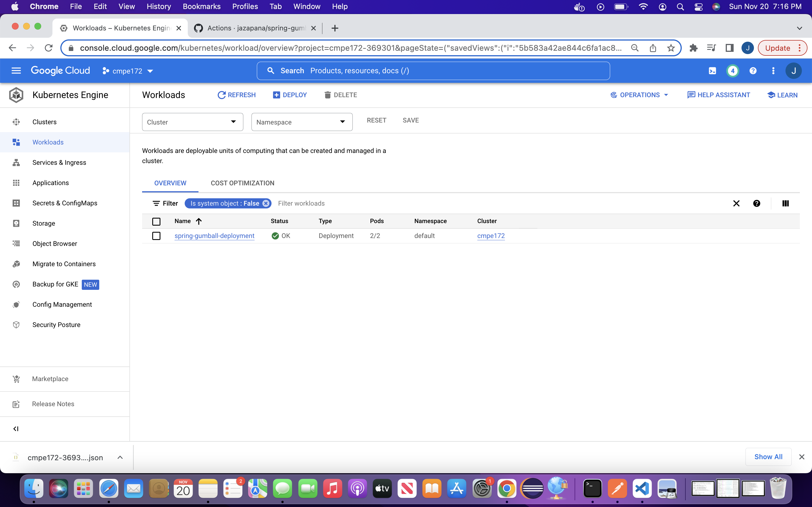Expand the Cluster dropdown
Screen dimensions: 812x507
coord(192,122)
